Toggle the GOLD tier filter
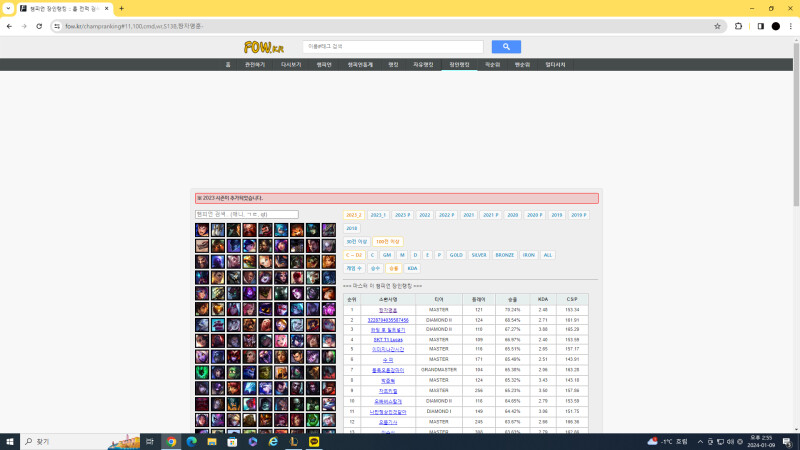 tap(455, 255)
